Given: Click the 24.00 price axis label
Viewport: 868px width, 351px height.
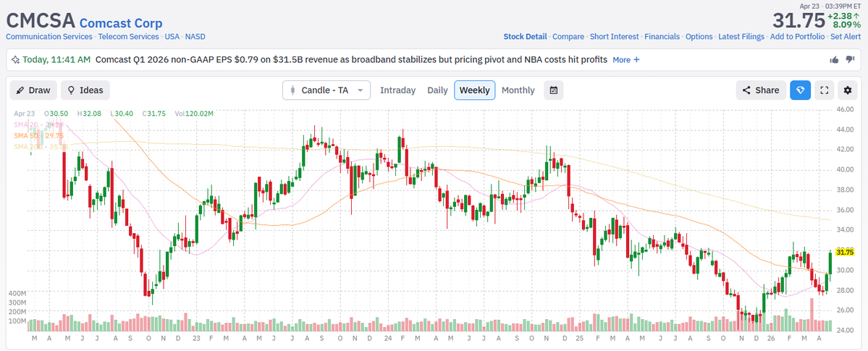Looking at the screenshot, I should (846, 331).
